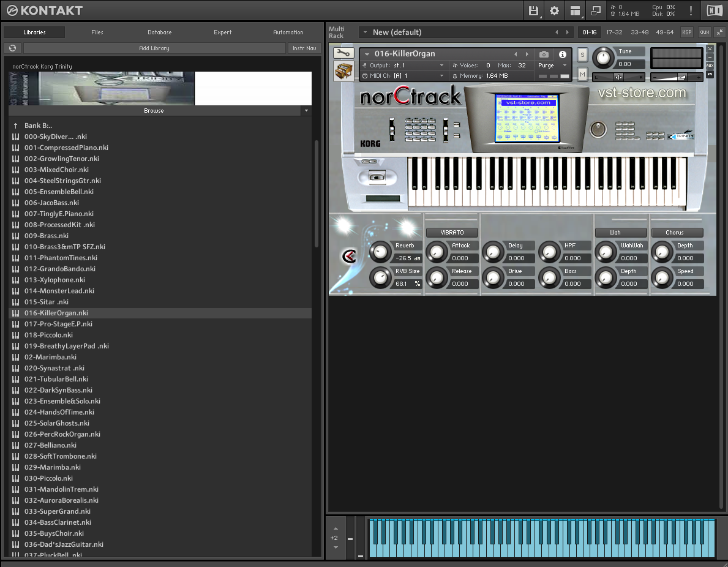
Task: Open the Options gear icon
Action: [554, 10]
